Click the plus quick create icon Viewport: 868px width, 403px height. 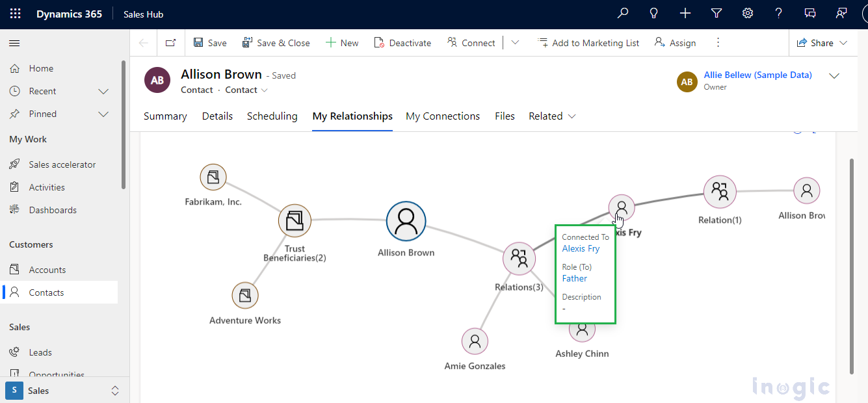click(685, 14)
